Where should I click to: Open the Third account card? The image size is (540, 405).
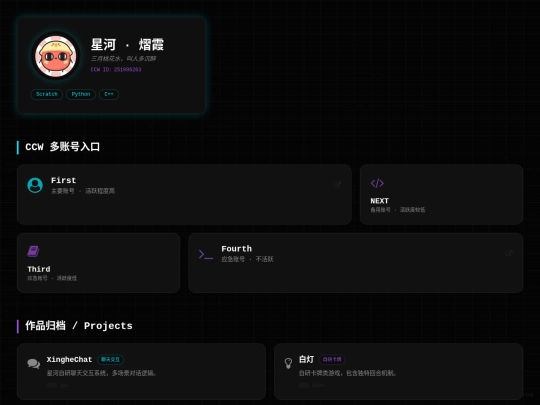pos(98,263)
